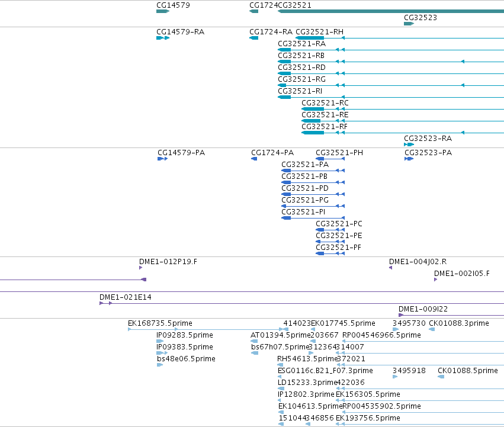Screen dimensions: 504x427
Task: Select the EK193756.5prime label
Action: pyautogui.click(x=368, y=418)
